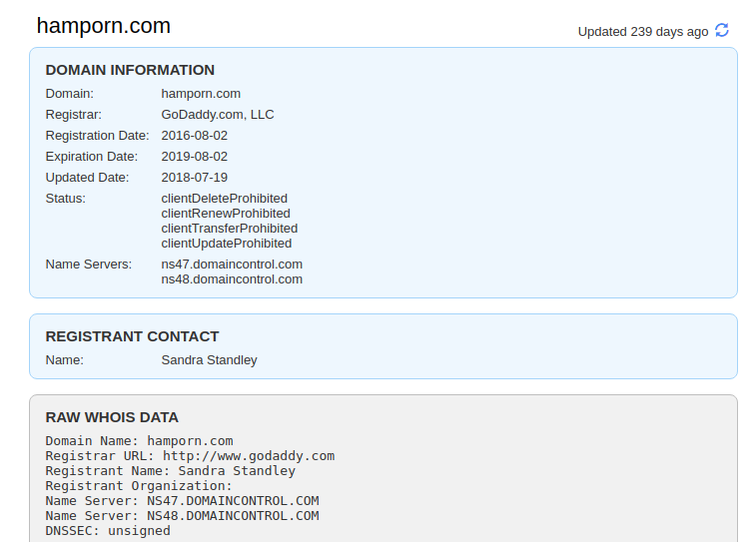
Task: Click the DNSSEC: unsigned line
Action: click(x=108, y=530)
